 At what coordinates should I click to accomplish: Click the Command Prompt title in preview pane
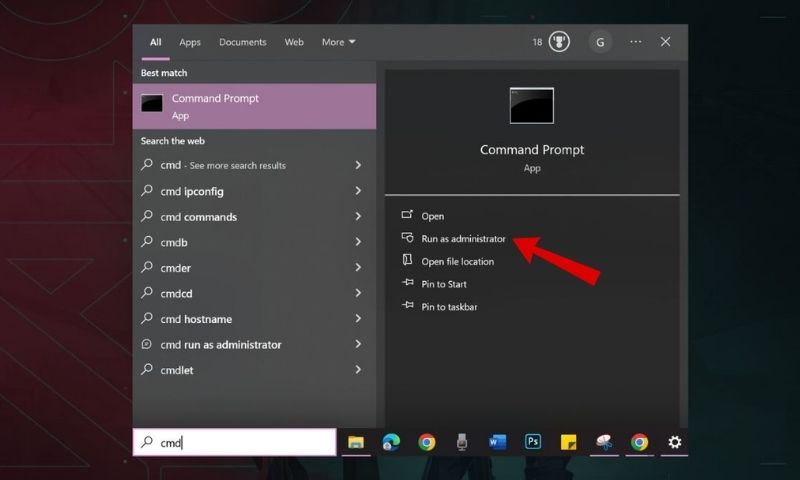click(x=532, y=150)
